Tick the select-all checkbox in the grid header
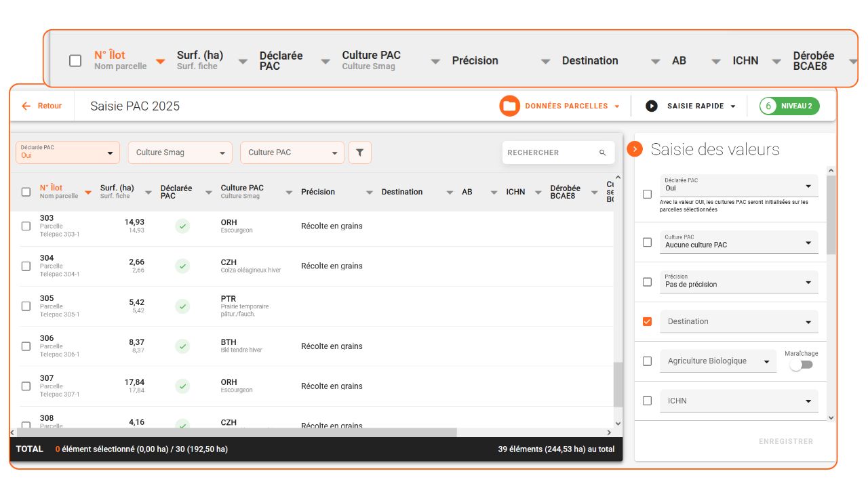This screenshot has height=488, width=868. (x=26, y=192)
